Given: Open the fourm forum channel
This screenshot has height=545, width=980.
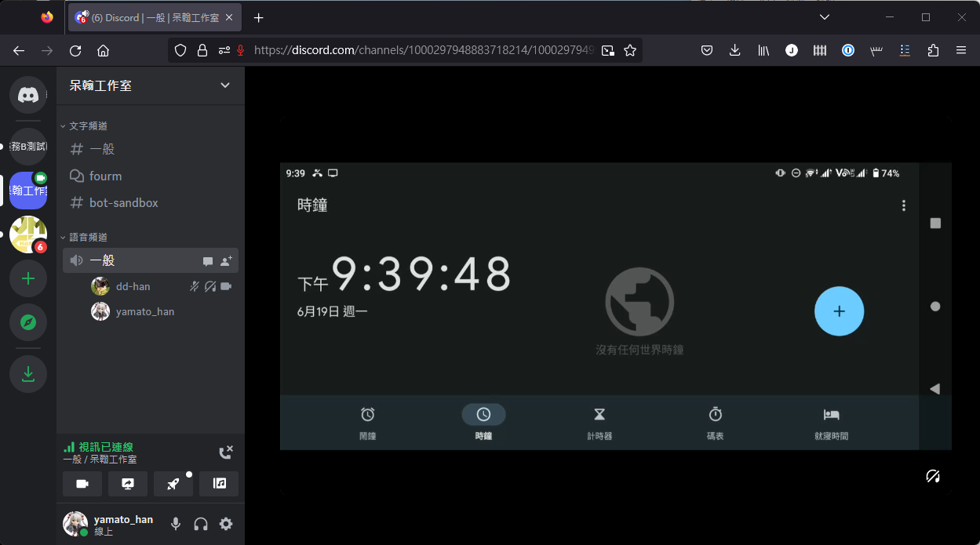Looking at the screenshot, I should pos(105,176).
